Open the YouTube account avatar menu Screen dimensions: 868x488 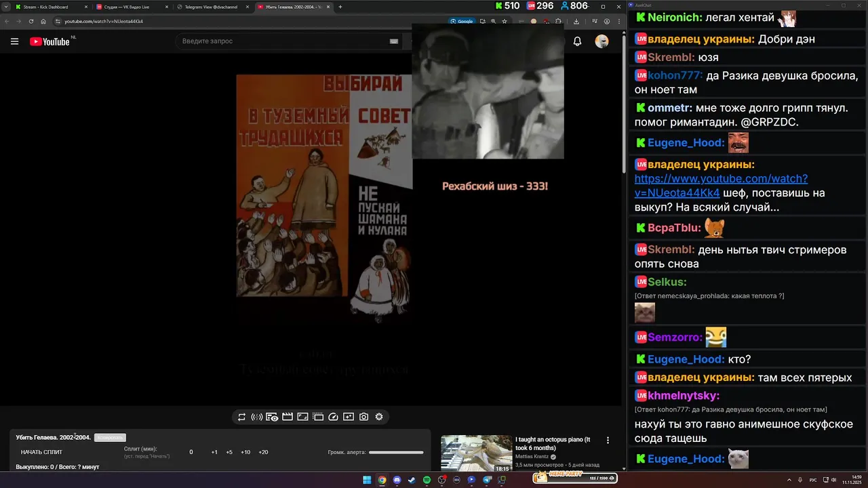coord(601,41)
